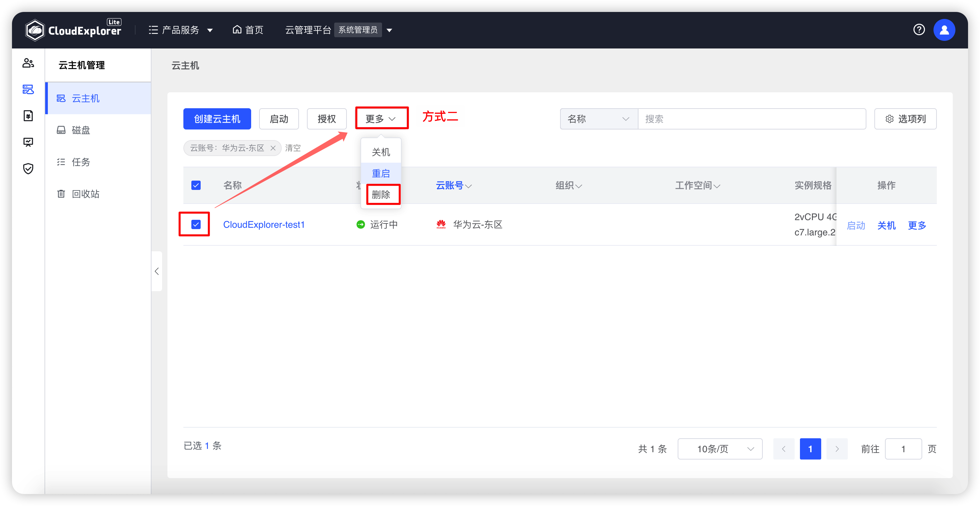Open 磁盘 in the sidebar
The width and height of the screenshot is (980, 506).
pos(99,130)
